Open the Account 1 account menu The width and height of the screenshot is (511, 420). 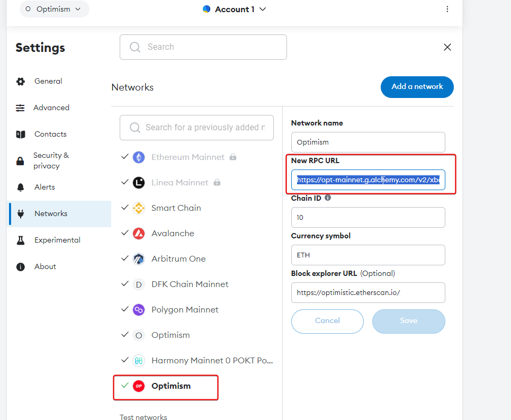click(x=234, y=9)
